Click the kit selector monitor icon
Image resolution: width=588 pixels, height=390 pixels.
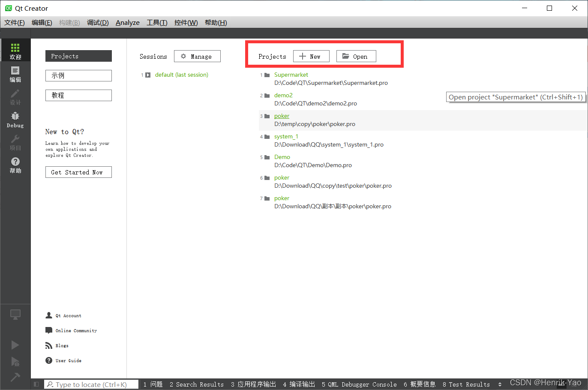point(15,315)
